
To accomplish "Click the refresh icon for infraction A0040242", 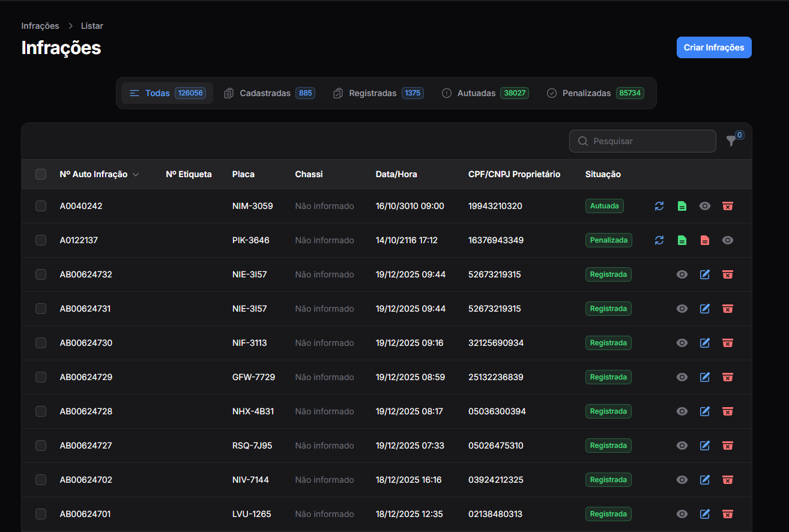I will point(659,206).
